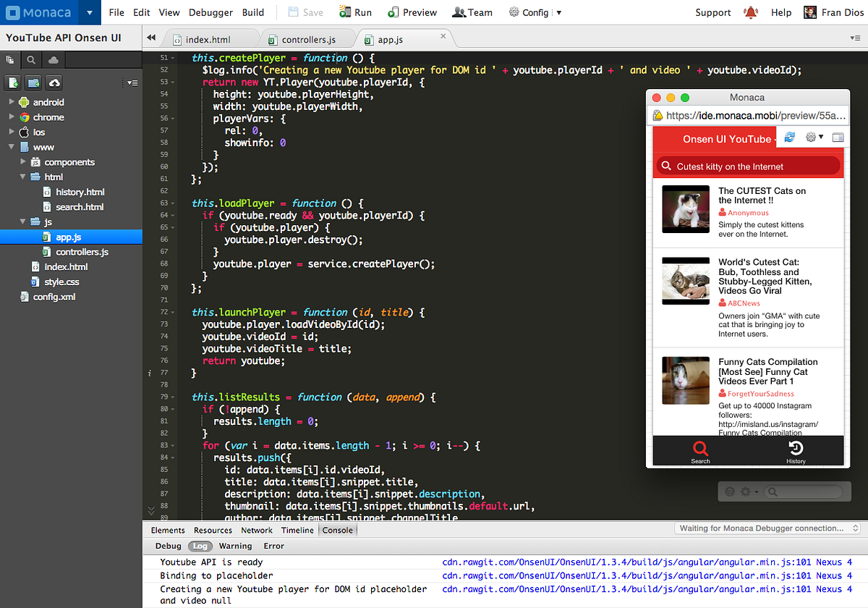The image size is (868, 608).
Task: Switch to the project files panel icon
Action: (10, 60)
